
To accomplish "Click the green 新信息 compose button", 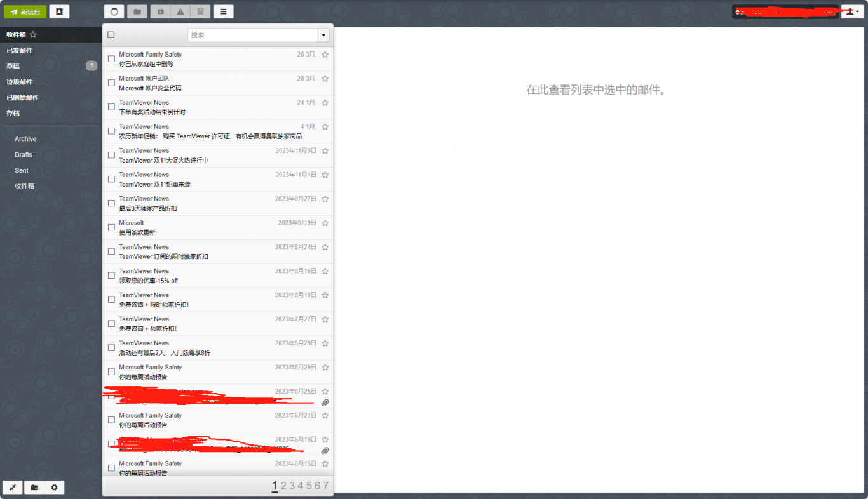I will click(x=25, y=11).
